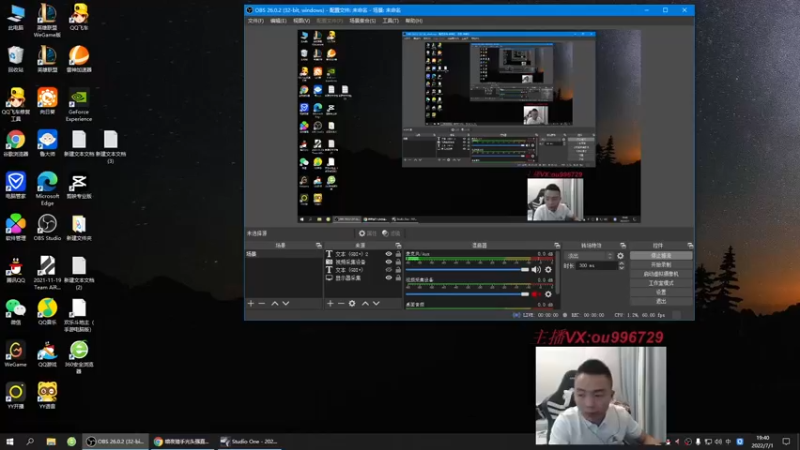This screenshot has width=800, height=450.
Task: Increase the transition duration with the up stepper
Action: tap(621, 264)
